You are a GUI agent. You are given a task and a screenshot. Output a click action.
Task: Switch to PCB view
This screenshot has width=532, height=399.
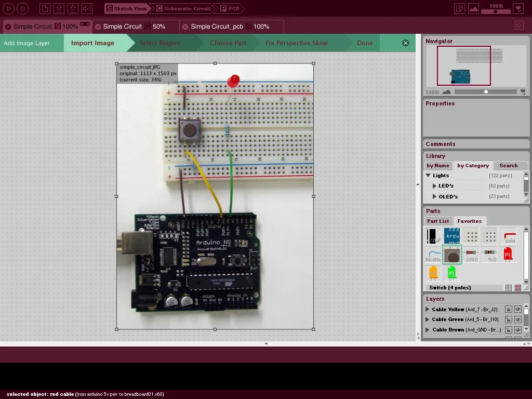(230, 8)
